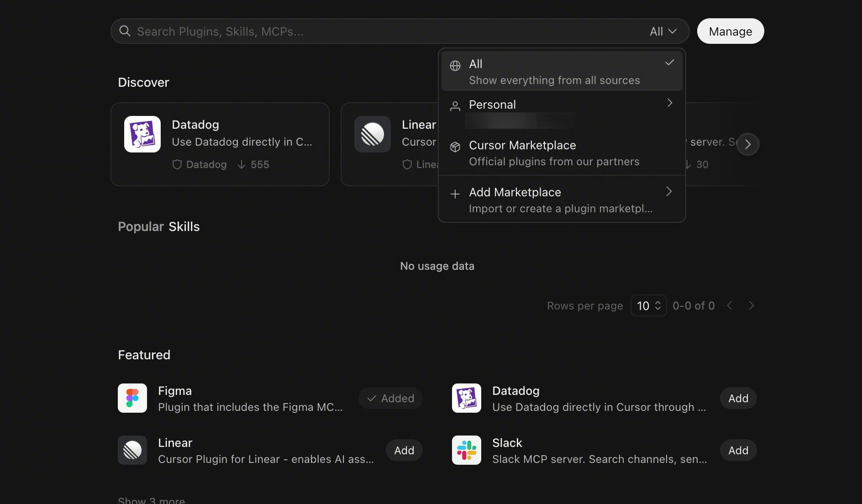Click the 555 download count
Image resolution: width=862 pixels, height=504 pixels.
[260, 164]
